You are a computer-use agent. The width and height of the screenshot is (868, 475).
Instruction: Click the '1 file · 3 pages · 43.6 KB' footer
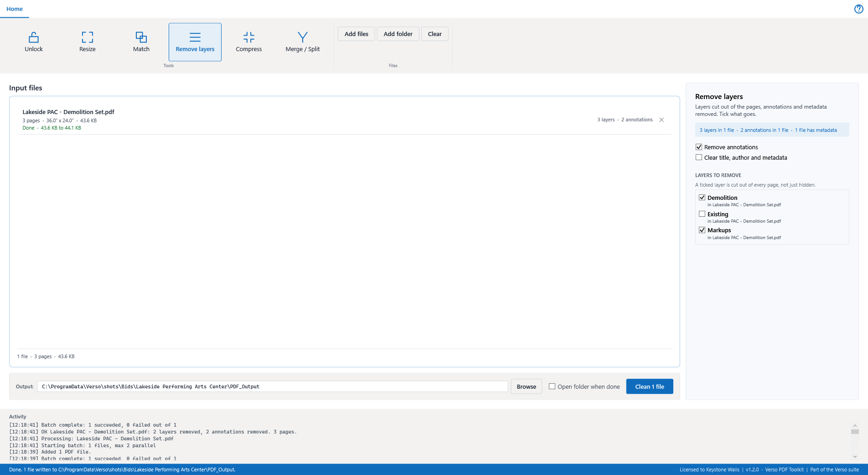46,356
